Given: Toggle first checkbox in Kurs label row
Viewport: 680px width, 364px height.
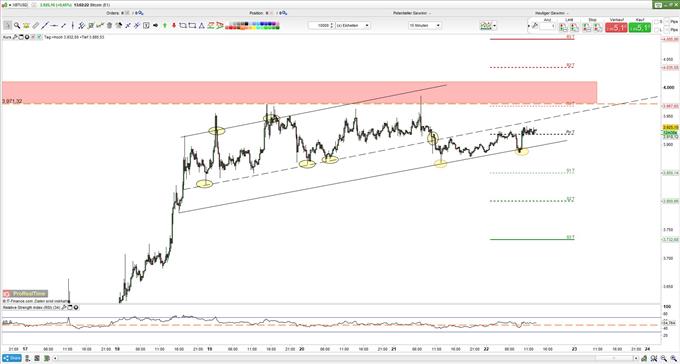Looking at the screenshot, I should coord(33,37).
